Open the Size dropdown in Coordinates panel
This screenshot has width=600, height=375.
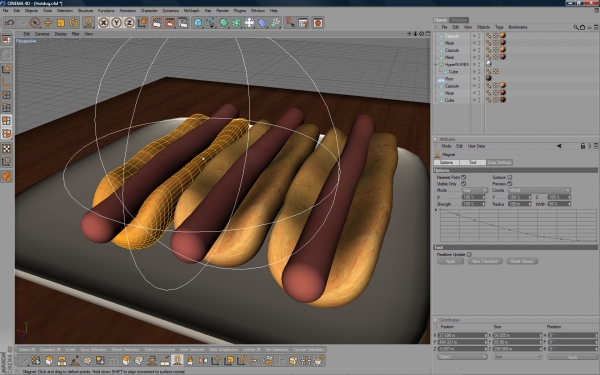[x=517, y=357]
